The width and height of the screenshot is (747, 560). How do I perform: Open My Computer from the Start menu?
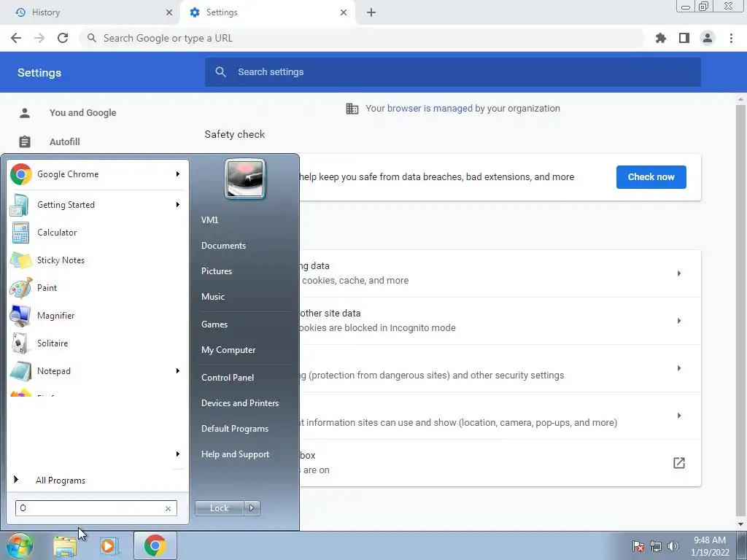[228, 350]
